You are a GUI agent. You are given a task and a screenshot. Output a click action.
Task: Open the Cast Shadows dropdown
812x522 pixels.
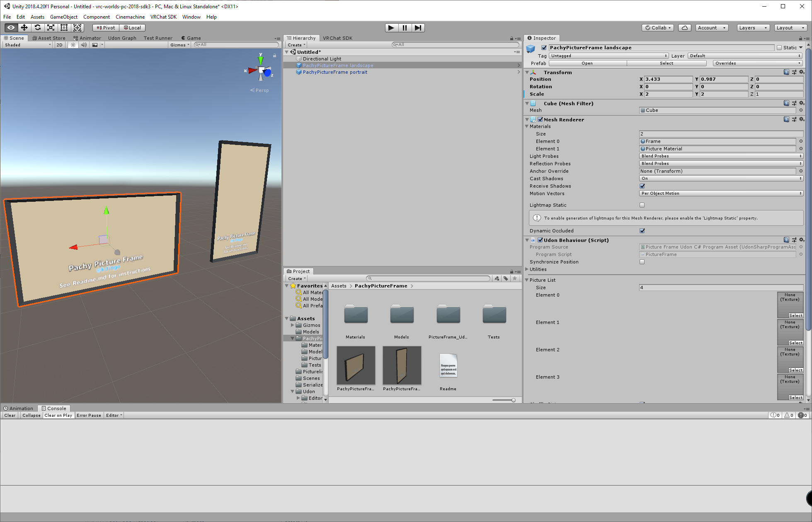[x=720, y=178]
